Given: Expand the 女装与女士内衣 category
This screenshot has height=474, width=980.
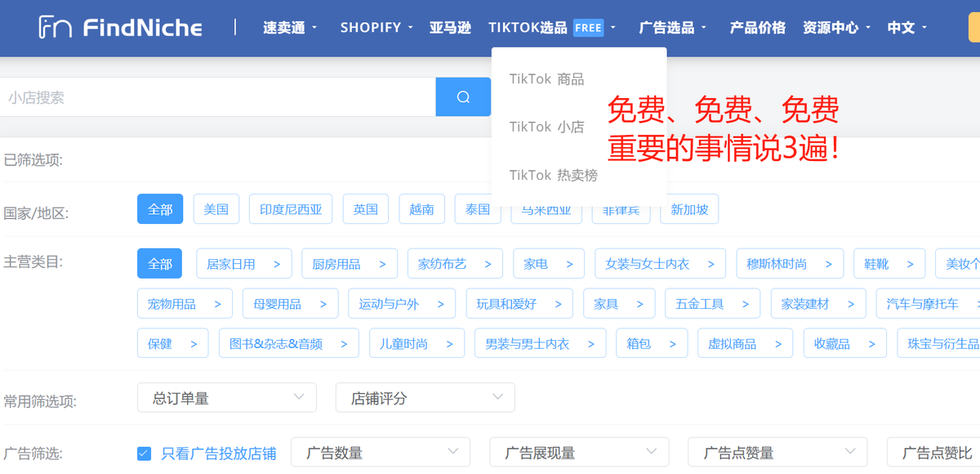Looking at the screenshot, I should point(660,264).
